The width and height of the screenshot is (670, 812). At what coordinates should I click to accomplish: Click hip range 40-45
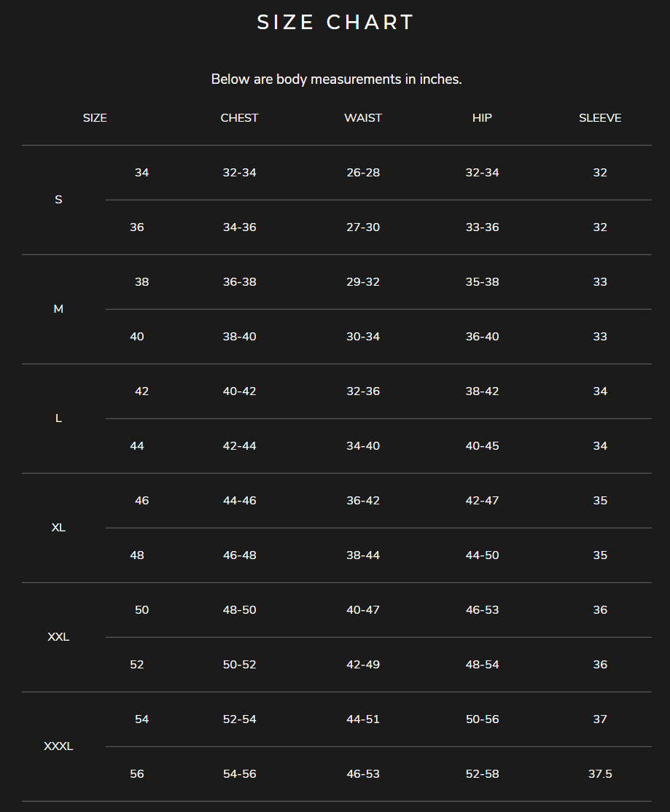coord(482,446)
